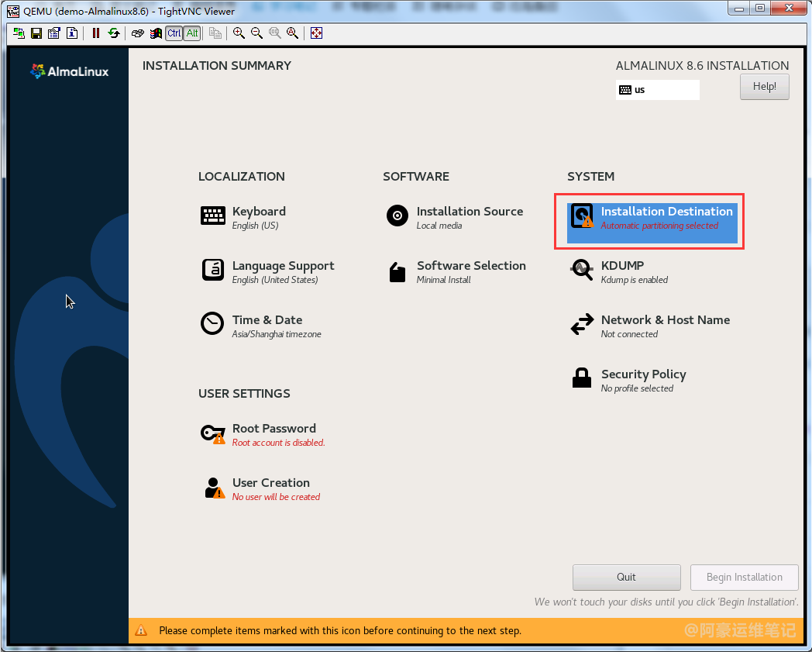Screen dimensions: 812x652
Task: Open Language Support settings
Action: (284, 266)
